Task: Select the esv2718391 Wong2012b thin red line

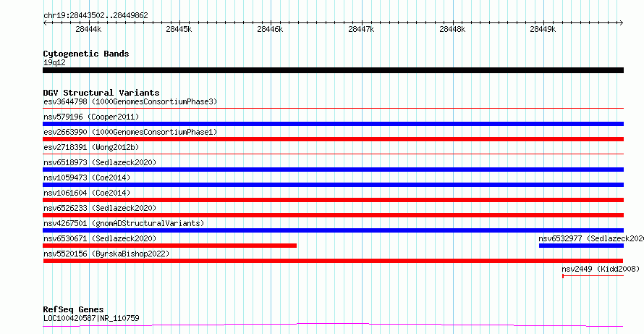Action: pos(333,154)
